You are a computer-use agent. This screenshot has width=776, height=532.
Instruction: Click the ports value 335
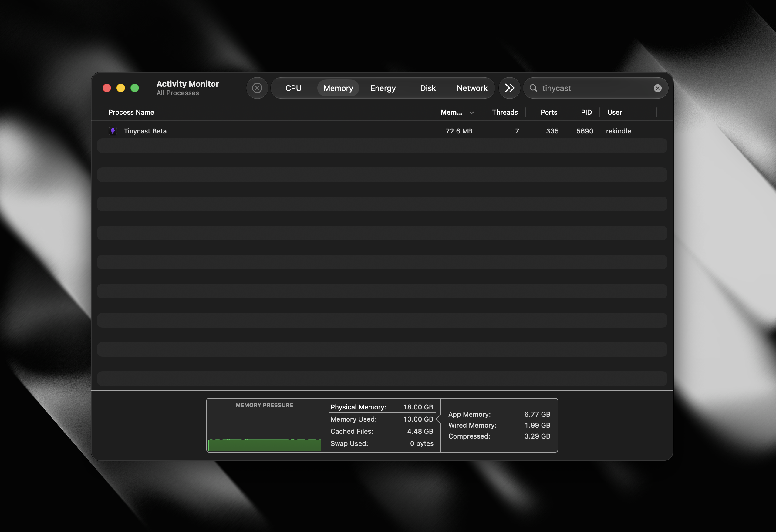click(552, 131)
